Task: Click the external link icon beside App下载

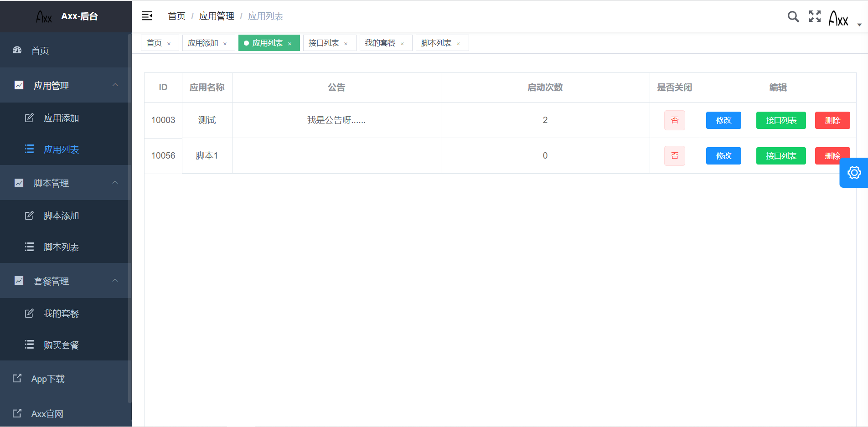Action: pos(17,378)
